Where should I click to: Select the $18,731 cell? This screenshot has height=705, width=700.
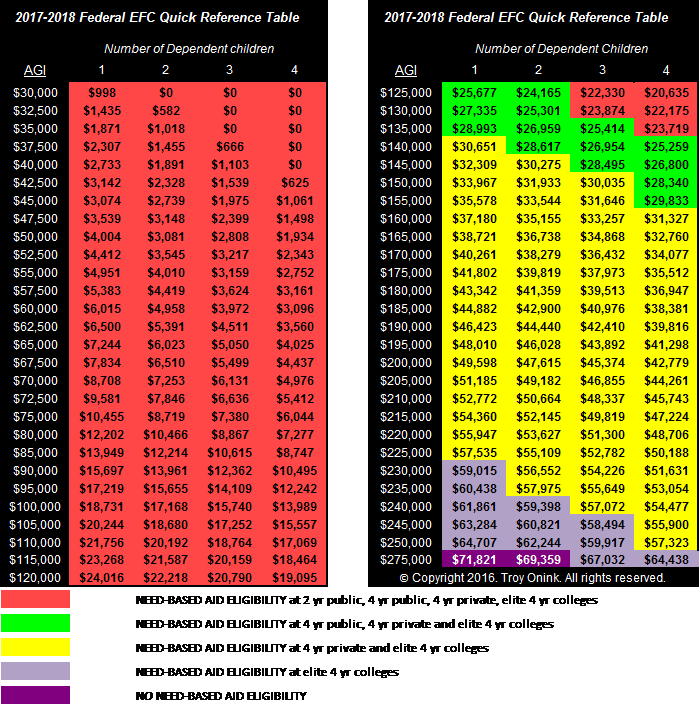pos(102,507)
